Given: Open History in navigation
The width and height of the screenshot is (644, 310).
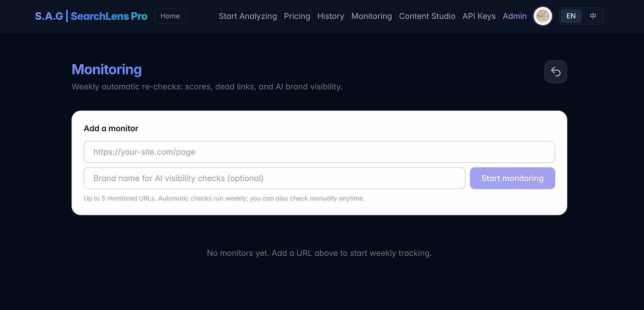Looking at the screenshot, I should (x=331, y=16).
